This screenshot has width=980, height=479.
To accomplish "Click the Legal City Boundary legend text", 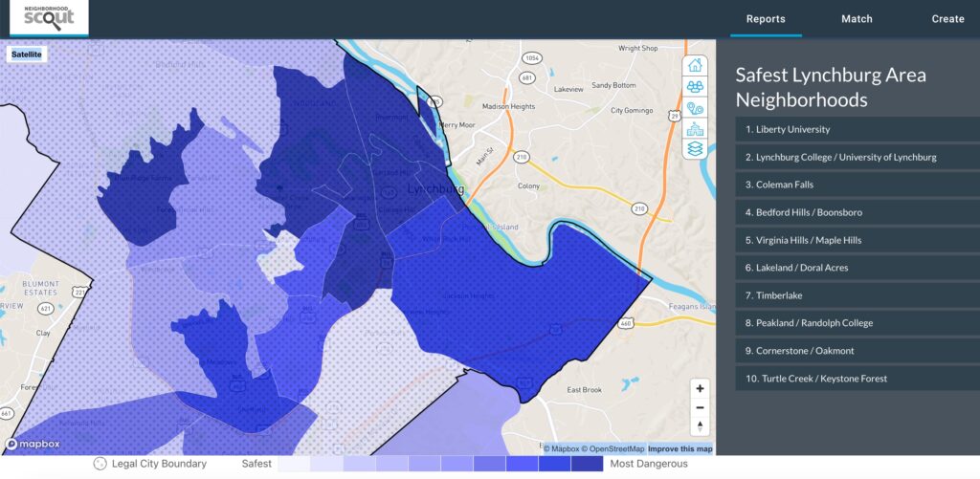I will tap(159, 464).
